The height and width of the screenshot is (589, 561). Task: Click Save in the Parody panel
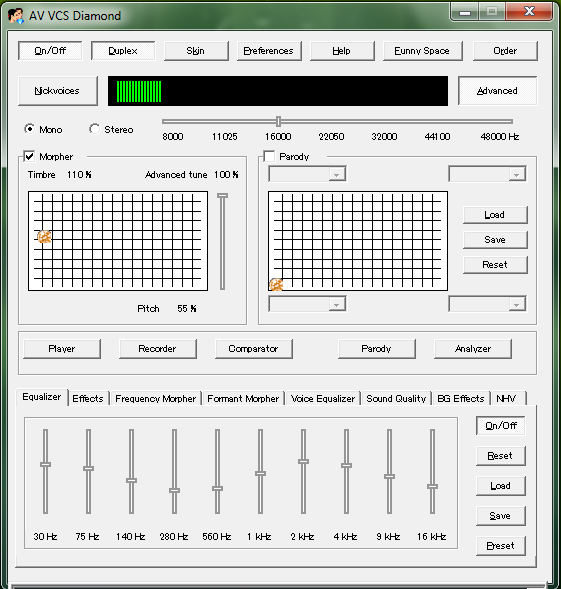(495, 240)
